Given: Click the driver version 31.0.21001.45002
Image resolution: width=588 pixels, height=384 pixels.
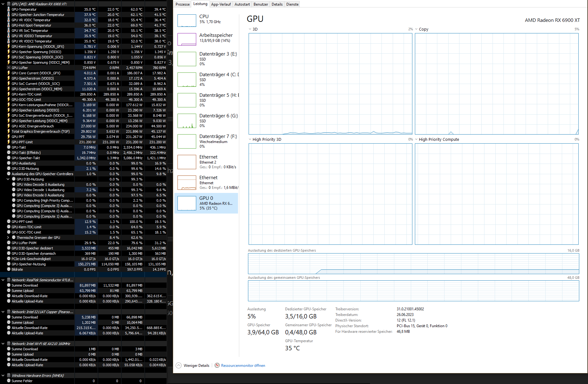Looking at the screenshot, I should tap(410, 309).
